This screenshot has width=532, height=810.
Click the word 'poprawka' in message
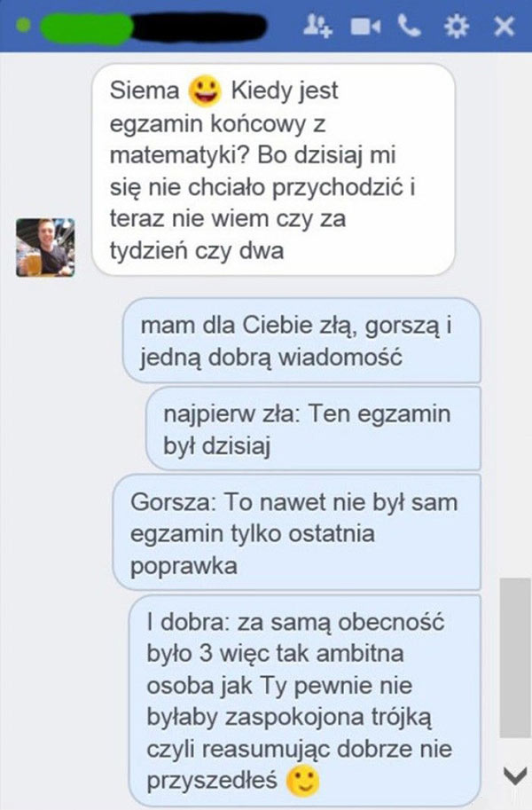[x=184, y=567]
